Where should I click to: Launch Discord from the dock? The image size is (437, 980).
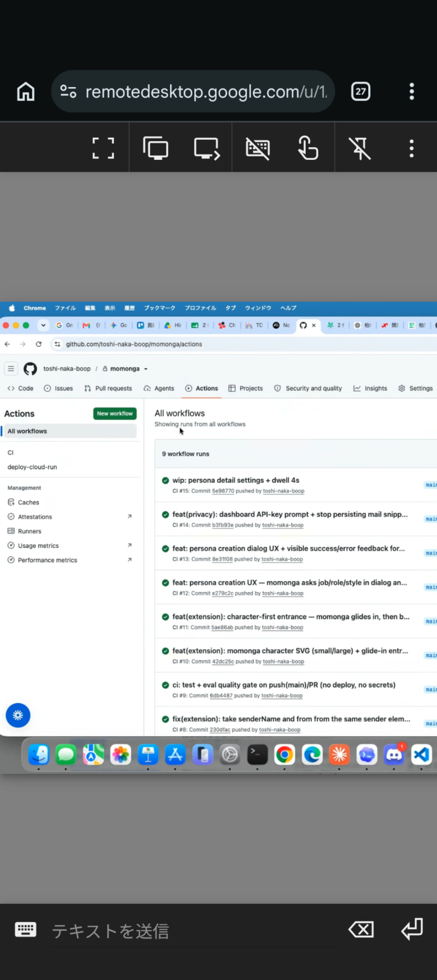[x=394, y=755]
